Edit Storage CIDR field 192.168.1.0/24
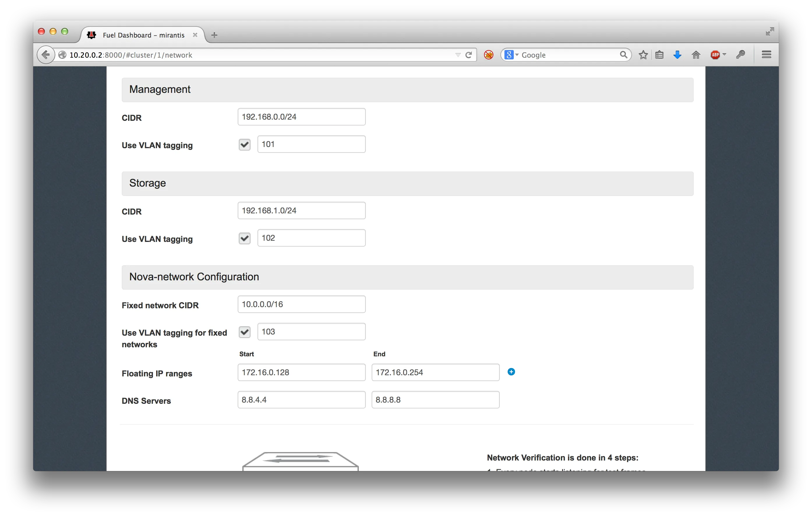This screenshot has width=812, height=517. (301, 211)
